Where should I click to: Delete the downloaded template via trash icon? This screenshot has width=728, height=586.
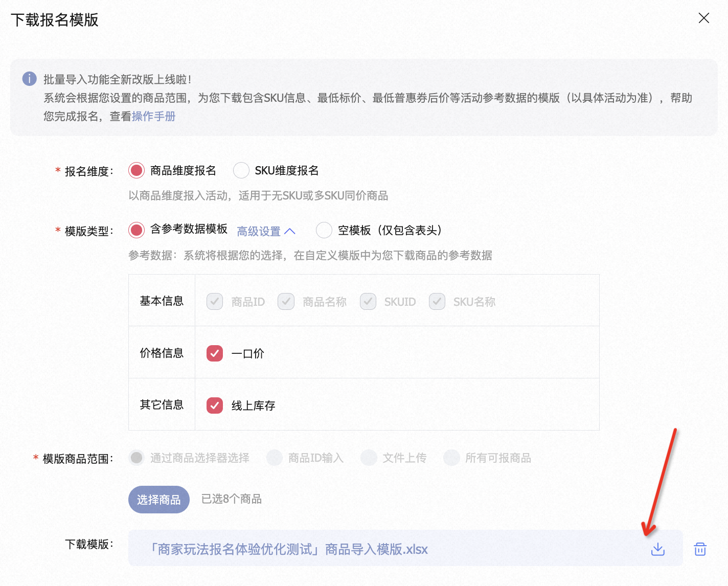(700, 549)
